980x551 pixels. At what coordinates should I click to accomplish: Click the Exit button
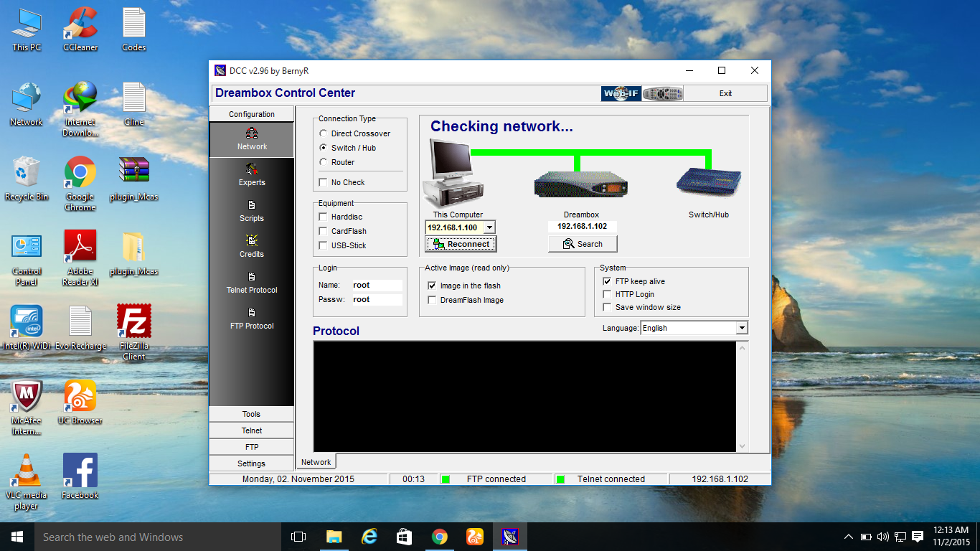click(725, 93)
